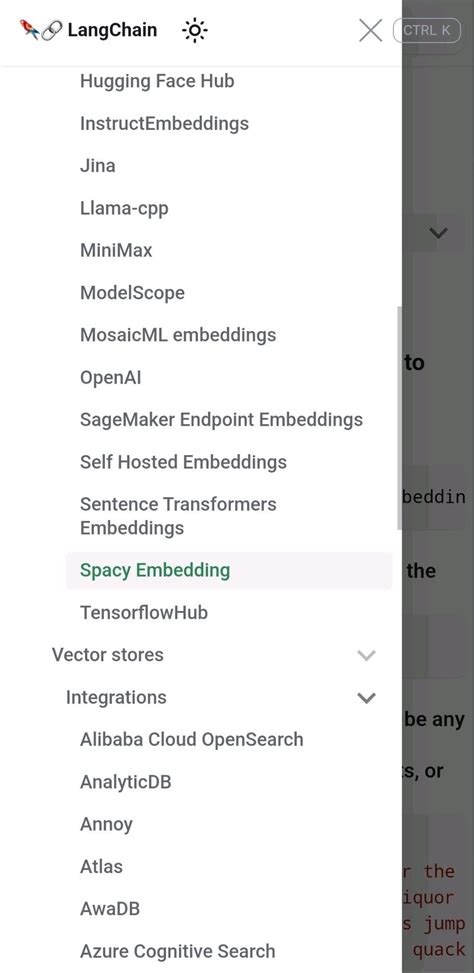Click the sidebar scrollbar thumb
Viewport: 474px width, 973px height.
(399, 418)
